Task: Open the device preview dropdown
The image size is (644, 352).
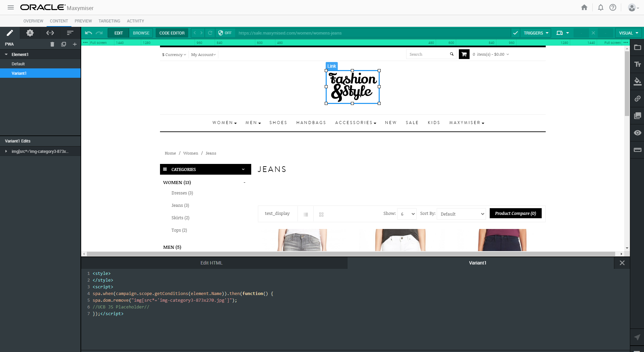Action: click(562, 33)
